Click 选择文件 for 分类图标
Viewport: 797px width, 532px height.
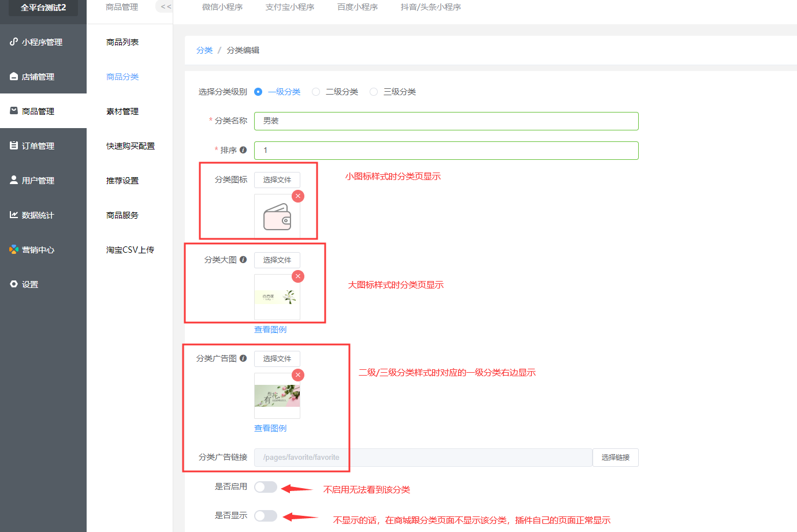[277, 180]
